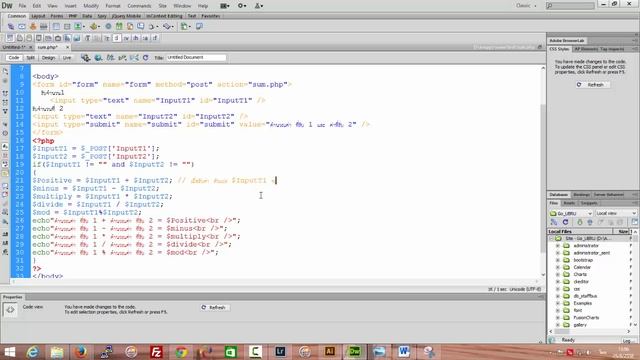Open Word from taskbar

point(404,352)
